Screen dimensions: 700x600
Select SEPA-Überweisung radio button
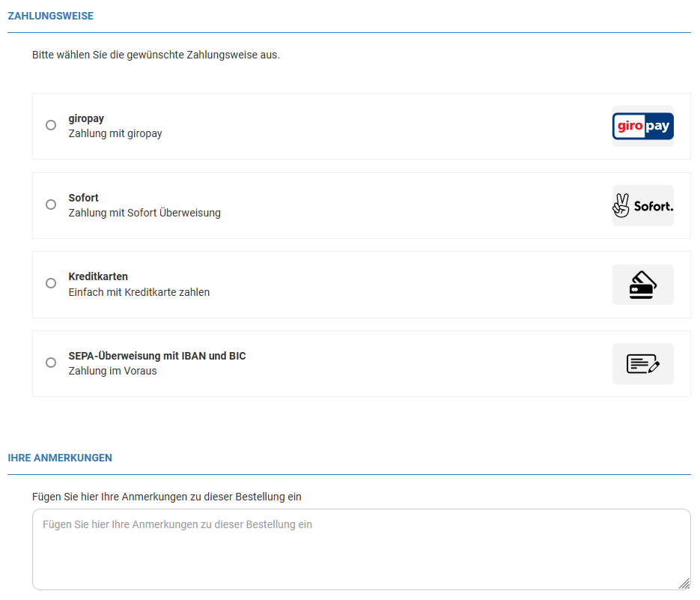click(x=51, y=363)
